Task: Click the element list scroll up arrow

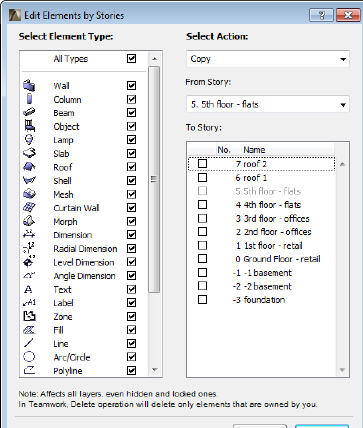Action: coord(154,59)
